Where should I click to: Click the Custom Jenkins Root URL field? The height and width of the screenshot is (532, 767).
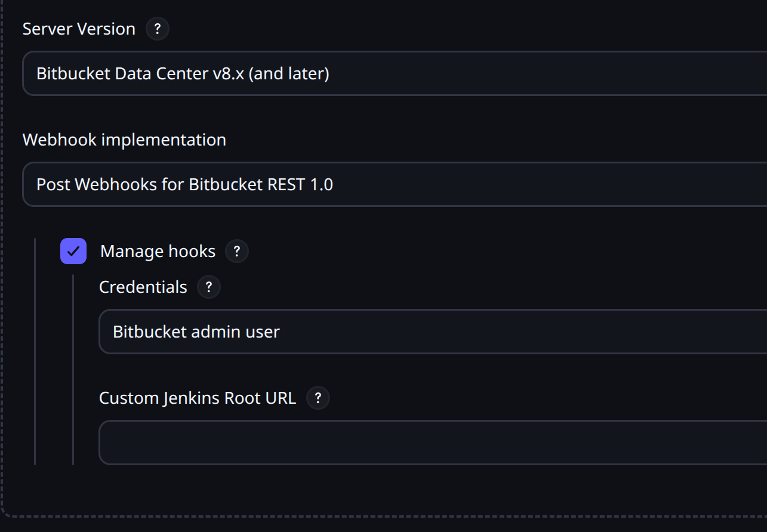pos(432,443)
